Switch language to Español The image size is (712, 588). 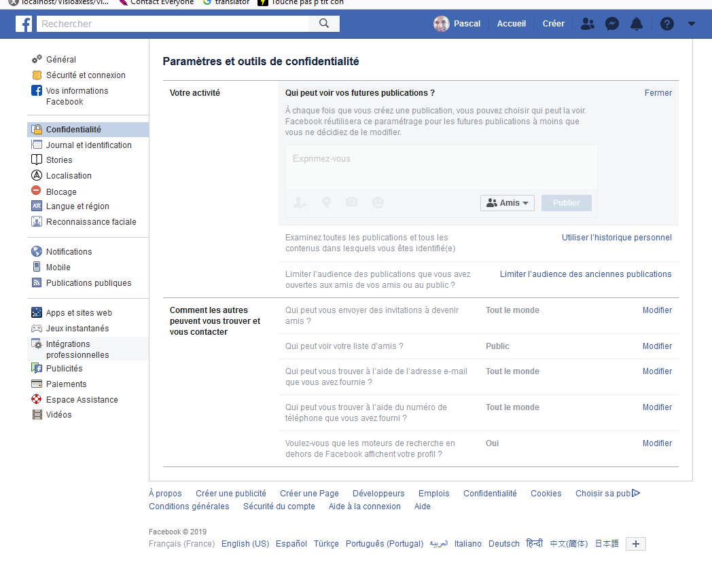coord(291,544)
